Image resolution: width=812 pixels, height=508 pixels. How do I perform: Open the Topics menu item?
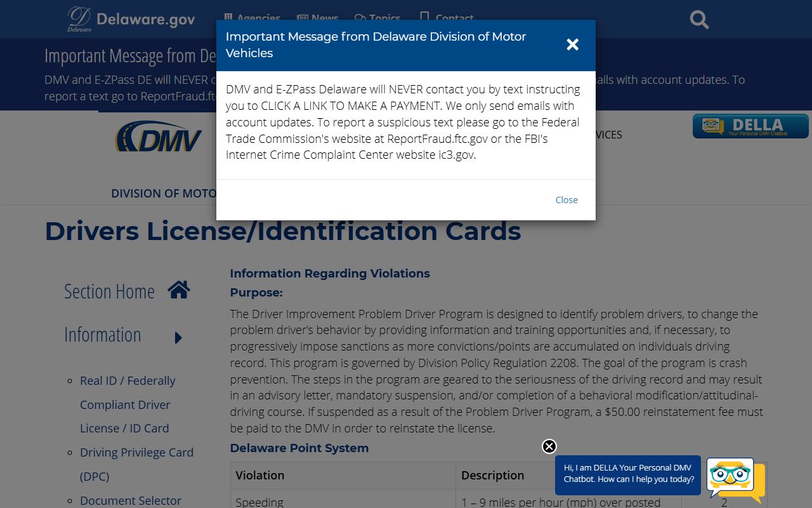[x=377, y=18]
